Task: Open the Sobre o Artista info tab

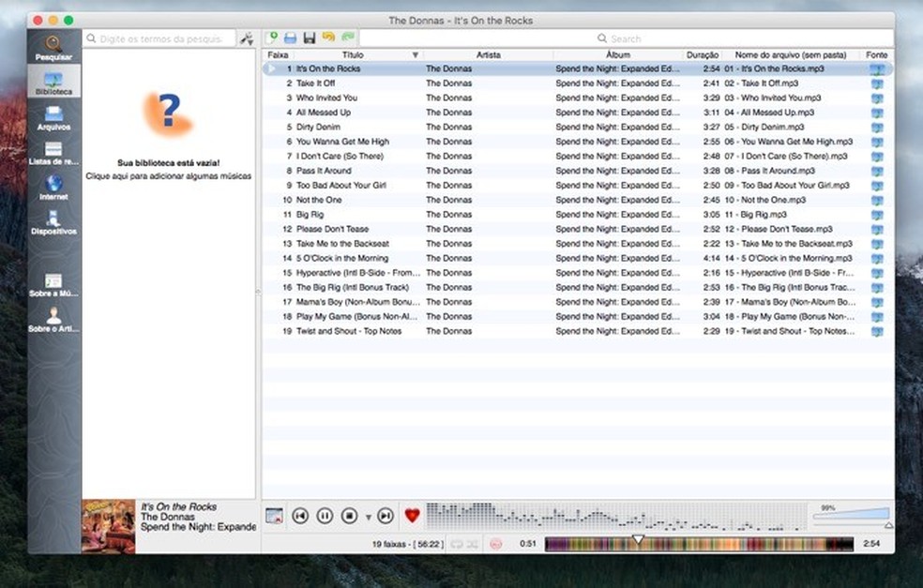Action: [x=53, y=320]
